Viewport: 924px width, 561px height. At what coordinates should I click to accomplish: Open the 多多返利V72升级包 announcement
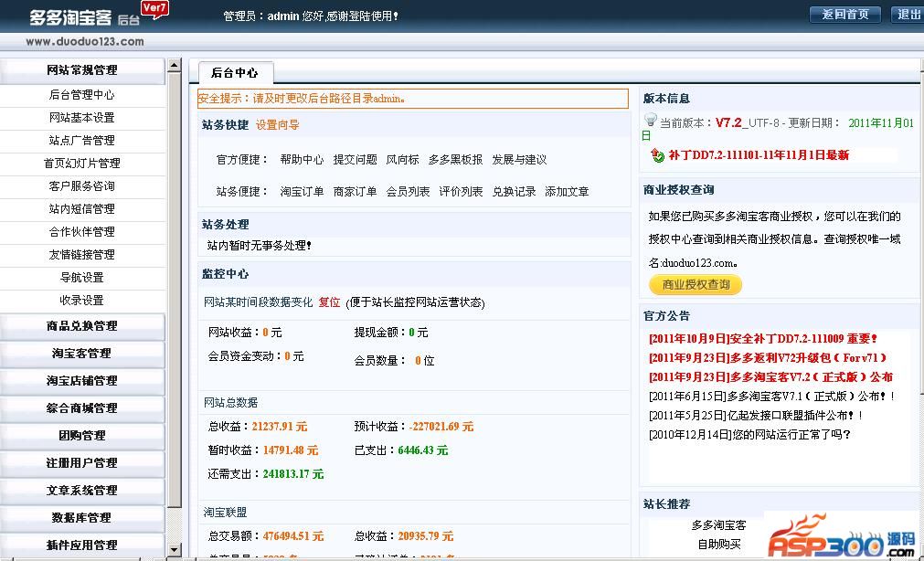(x=768, y=358)
